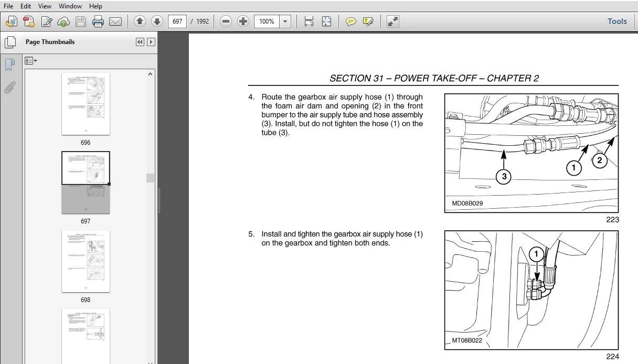Click the figure label 'MD08B029'

(467, 204)
